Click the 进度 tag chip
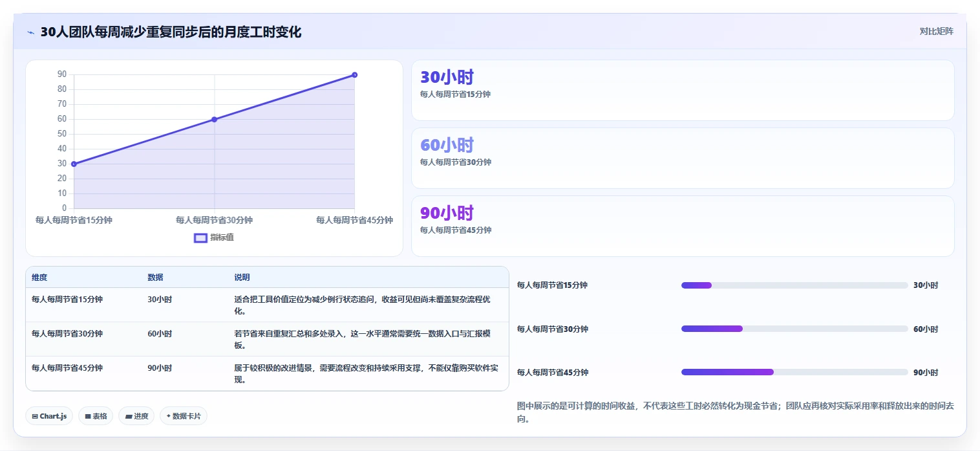The height and width of the screenshot is (451, 980). (136, 416)
